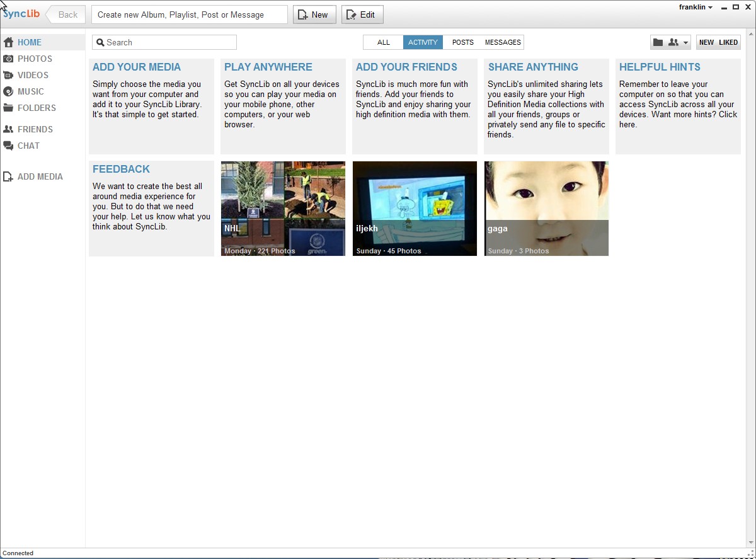Select the ACTIVITY filter tab
The image size is (756, 559).
coord(423,42)
